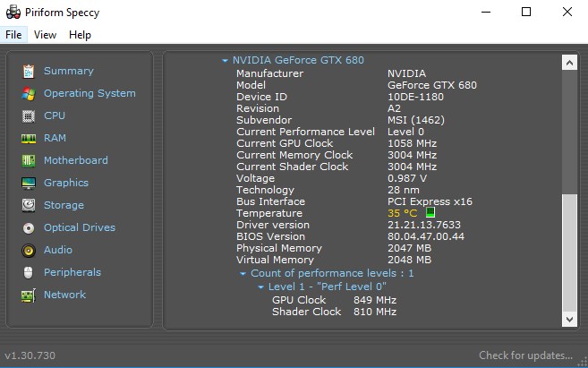Collapse the Level 1 Perf Level 0 node

coord(260,287)
